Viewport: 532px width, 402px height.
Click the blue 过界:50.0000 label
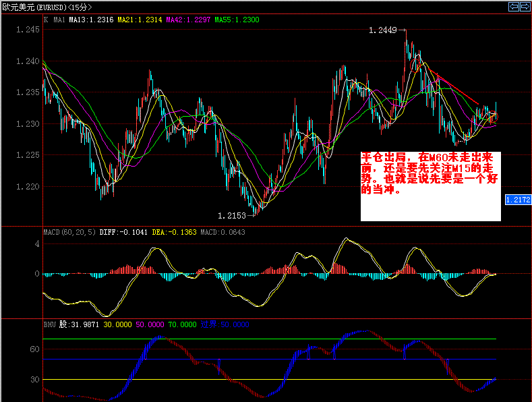click(225, 324)
